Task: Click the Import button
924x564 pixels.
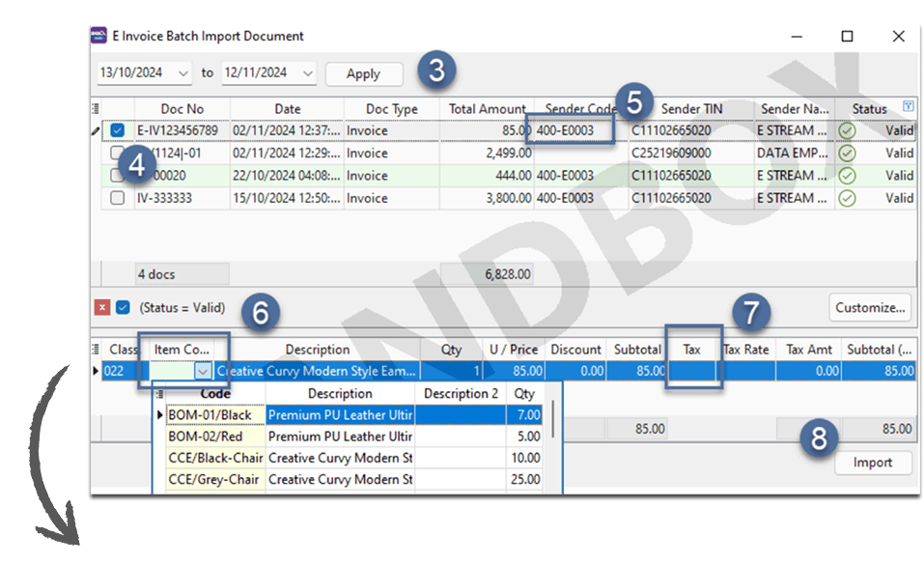Action: pos(873,463)
